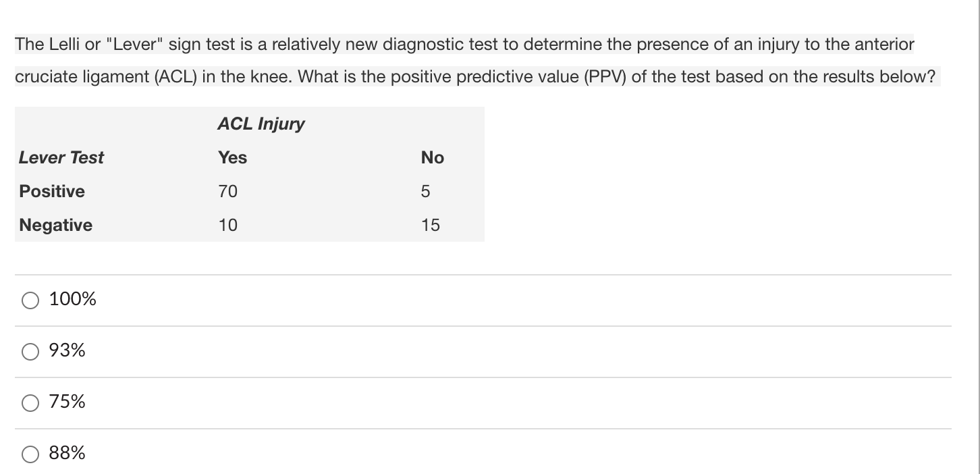Click the question's first line about Lelli test
The height and width of the screenshot is (474, 980).
click(464, 45)
